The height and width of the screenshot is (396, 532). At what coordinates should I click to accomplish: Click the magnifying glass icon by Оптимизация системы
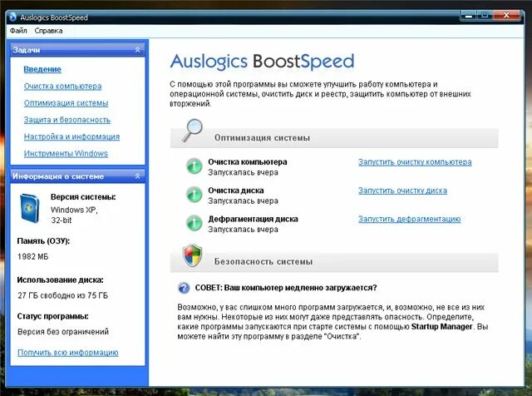pos(192,131)
